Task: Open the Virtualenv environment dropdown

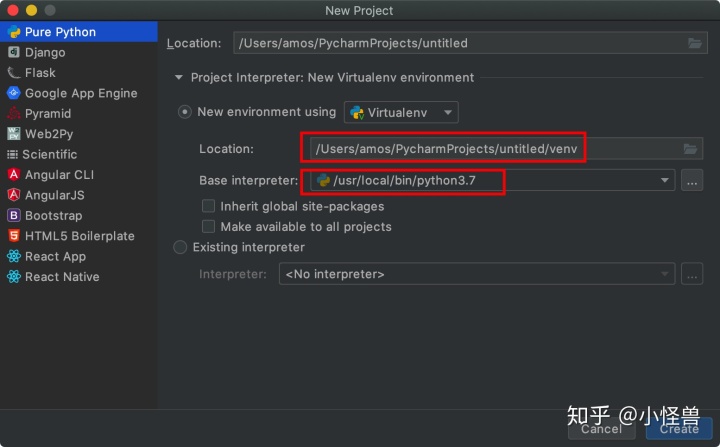Action: (x=401, y=112)
